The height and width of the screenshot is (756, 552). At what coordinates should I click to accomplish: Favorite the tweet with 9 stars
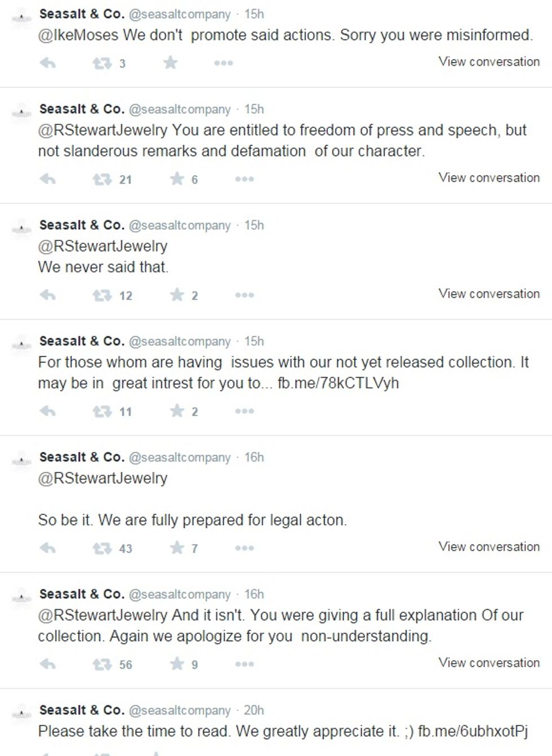pos(177,664)
